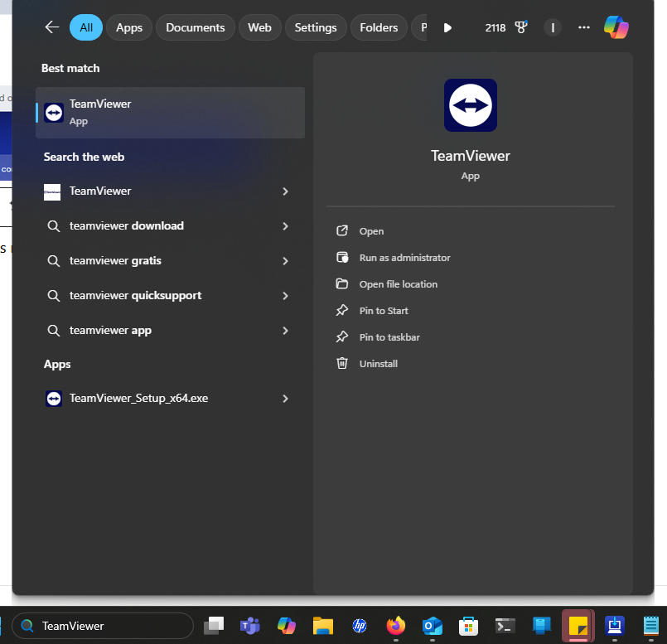Switch to the Apps filter tab
This screenshot has width=667, height=644.
(x=129, y=27)
